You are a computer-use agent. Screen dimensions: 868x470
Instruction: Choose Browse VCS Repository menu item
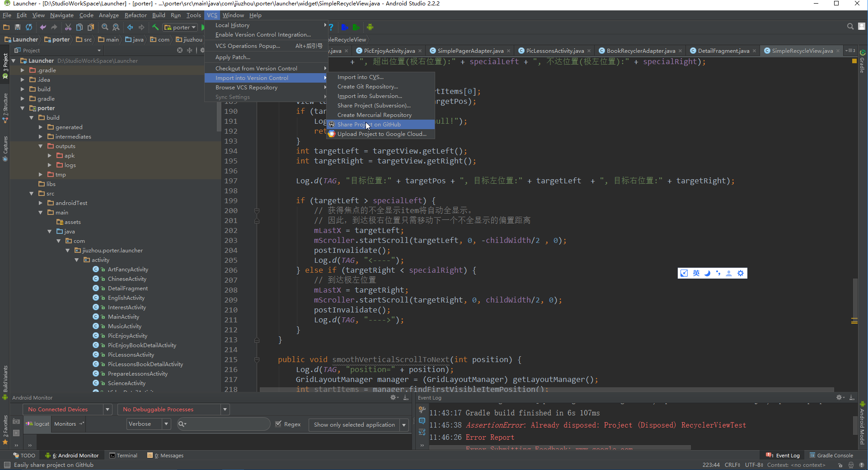(x=266, y=87)
